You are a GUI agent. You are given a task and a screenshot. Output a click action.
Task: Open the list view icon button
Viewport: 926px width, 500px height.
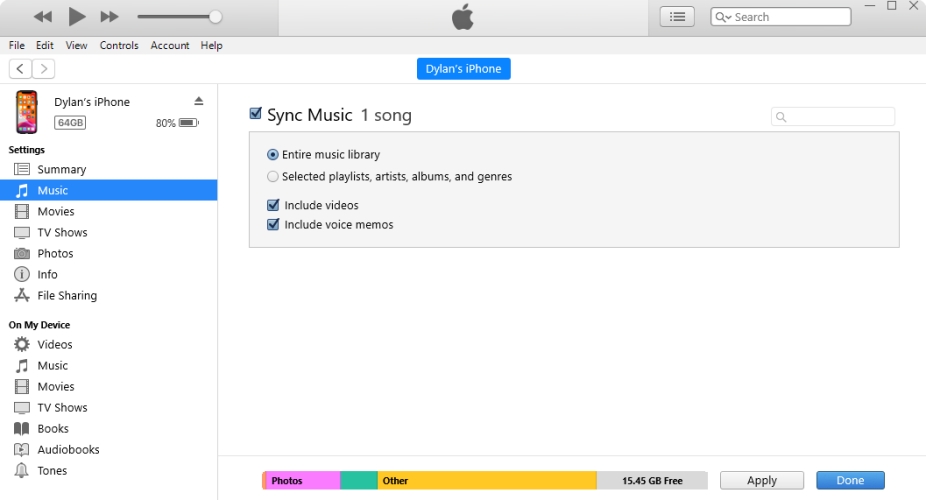pos(677,17)
